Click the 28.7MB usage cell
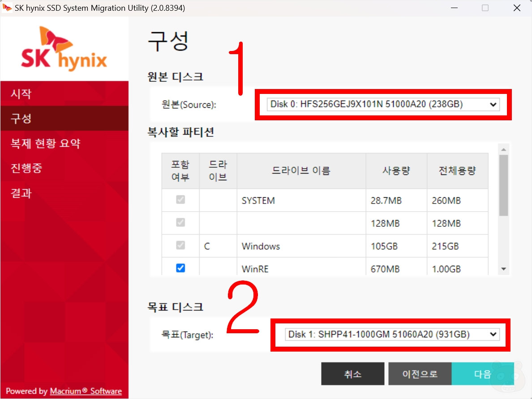The width and height of the screenshot is (532, 399). (396, 200)
